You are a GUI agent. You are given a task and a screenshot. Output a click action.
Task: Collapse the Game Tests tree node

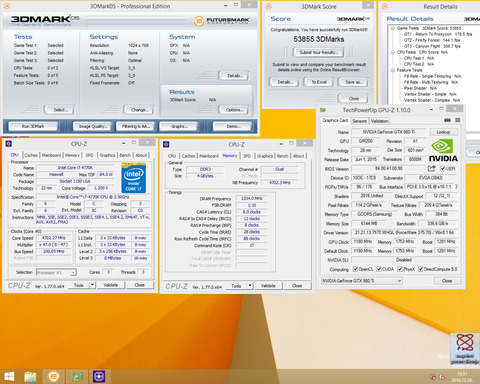point(393,28)
